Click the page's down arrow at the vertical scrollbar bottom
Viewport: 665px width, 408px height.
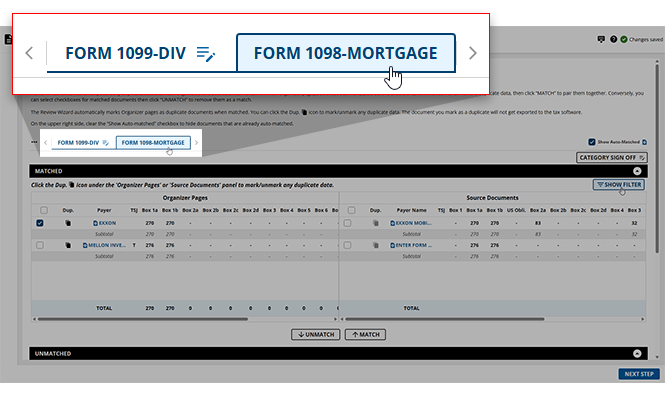pos(657,357)
